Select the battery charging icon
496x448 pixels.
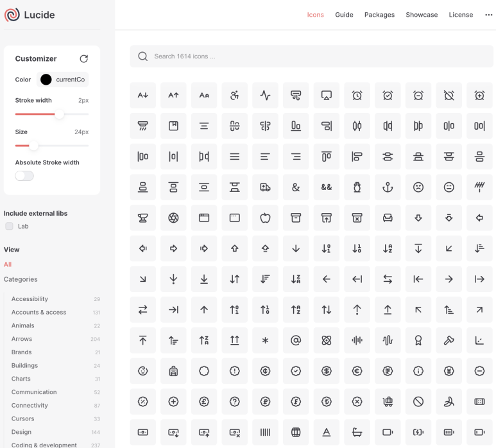tap(418, 432)
